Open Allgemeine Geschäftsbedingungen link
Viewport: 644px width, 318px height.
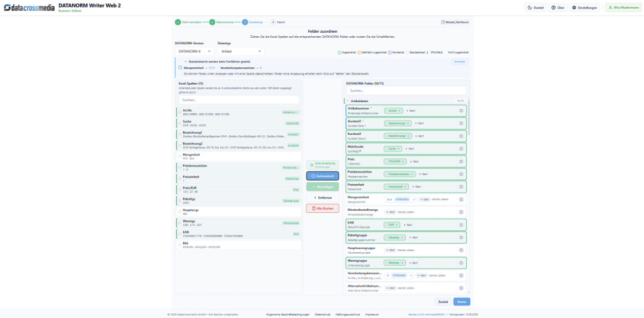(x=288, y=314)
